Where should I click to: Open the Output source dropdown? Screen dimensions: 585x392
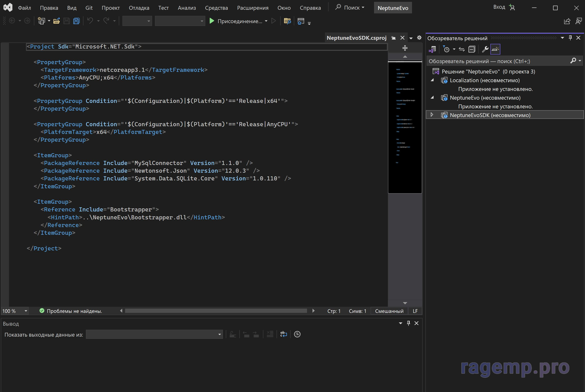[220, 335]
